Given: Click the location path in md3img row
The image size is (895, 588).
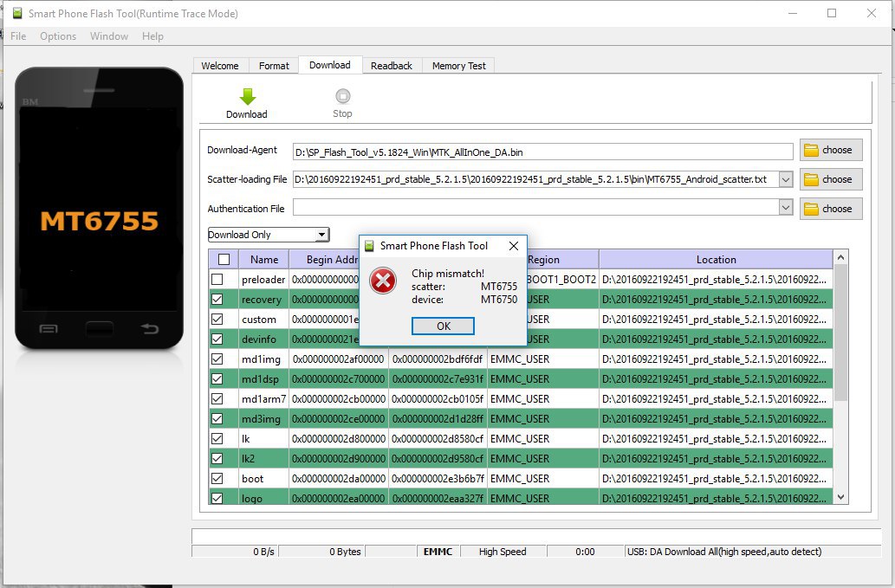Looking at the screenshot, I should pos(714,419).
